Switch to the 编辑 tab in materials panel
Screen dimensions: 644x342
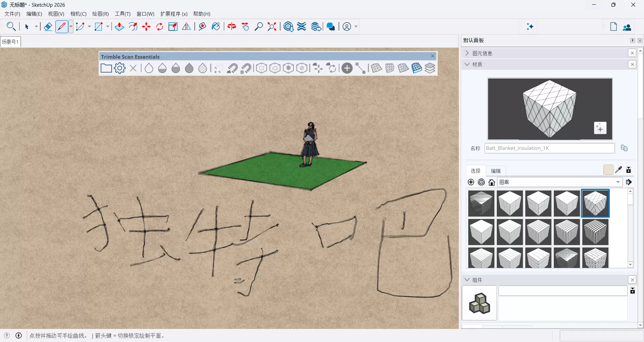[496, 171]
